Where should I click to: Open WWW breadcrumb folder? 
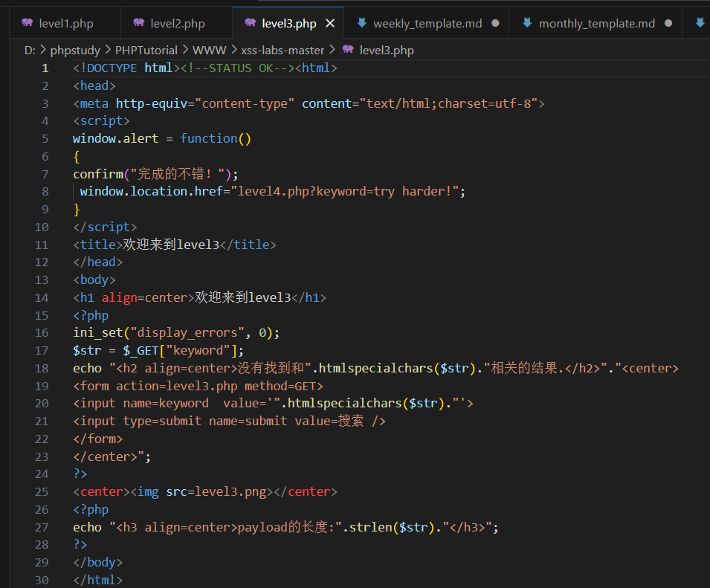tap(209, 51)
